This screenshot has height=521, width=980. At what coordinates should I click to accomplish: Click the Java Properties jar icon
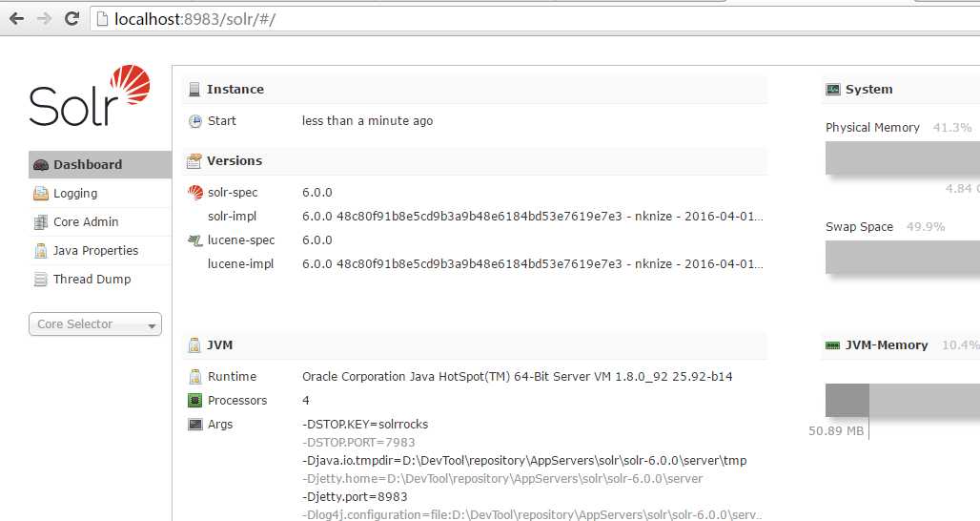(41, 251)
